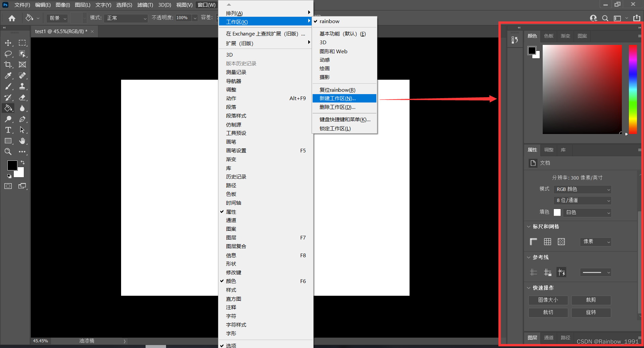
Task: Select the Eyedropper tool
Action: pos(8,76)
